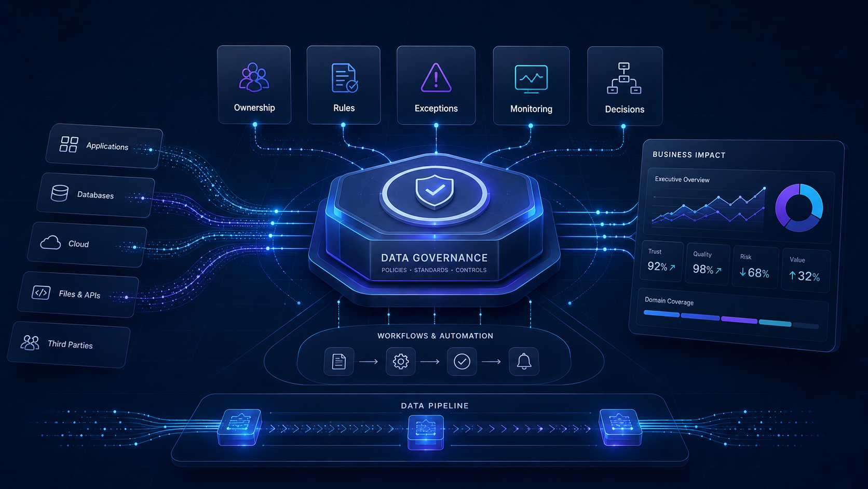The width and height of the screenshot is (868, 489).
Task: Select the first Data Pipeline cube node
Action: pyautogui.click(x=239, y=427)
